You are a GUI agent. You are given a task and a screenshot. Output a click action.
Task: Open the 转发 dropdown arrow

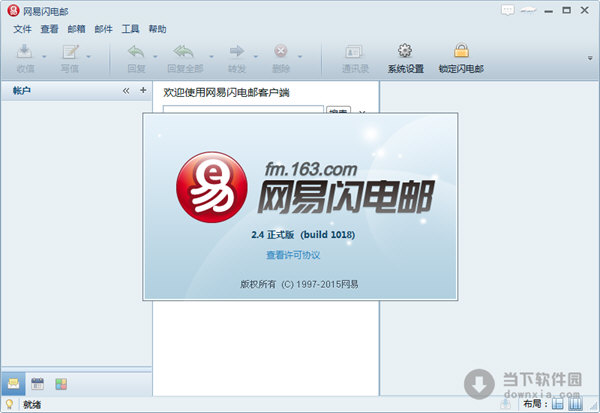[256, 57]
